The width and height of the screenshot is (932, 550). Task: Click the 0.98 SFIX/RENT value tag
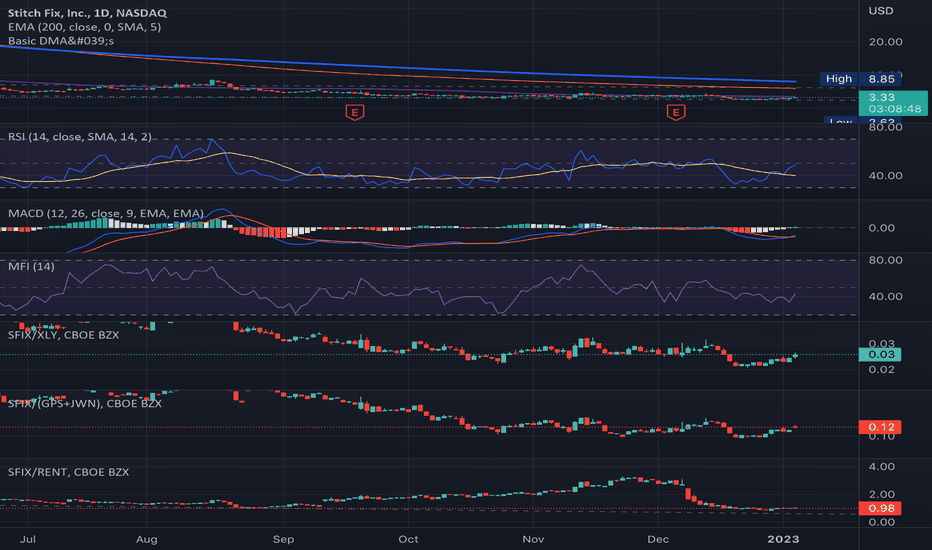[x=880, y=508]
